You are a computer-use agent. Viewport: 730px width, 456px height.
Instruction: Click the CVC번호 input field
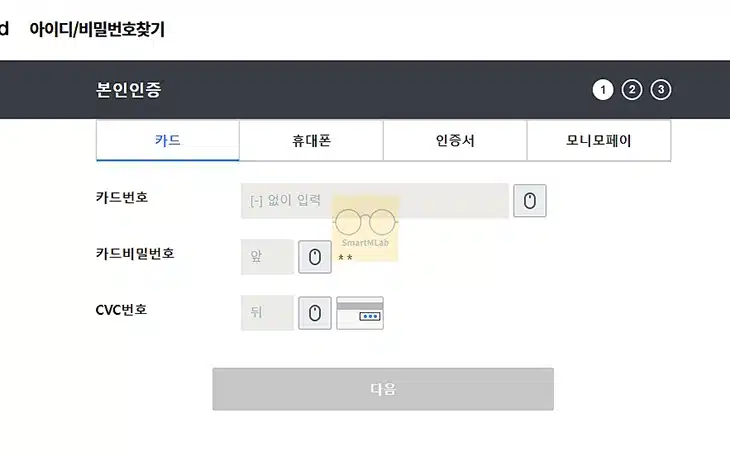point(268,313)
